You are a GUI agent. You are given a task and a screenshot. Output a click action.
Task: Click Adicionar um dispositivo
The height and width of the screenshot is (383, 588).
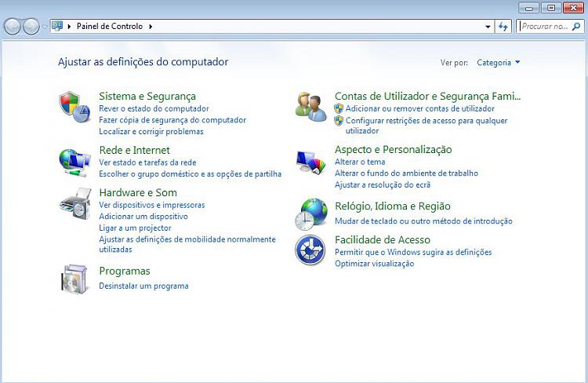[x=143, y=217]
